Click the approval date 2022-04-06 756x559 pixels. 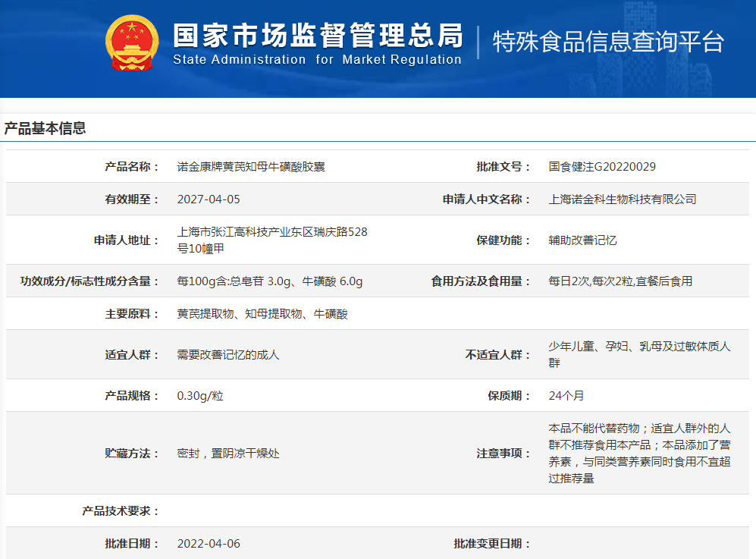[x=209, y=544]
